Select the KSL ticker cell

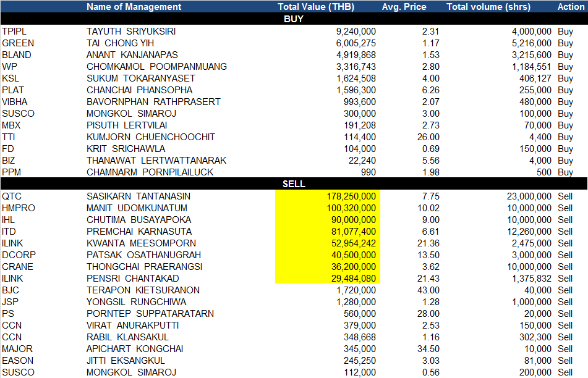tap(11, 78)
